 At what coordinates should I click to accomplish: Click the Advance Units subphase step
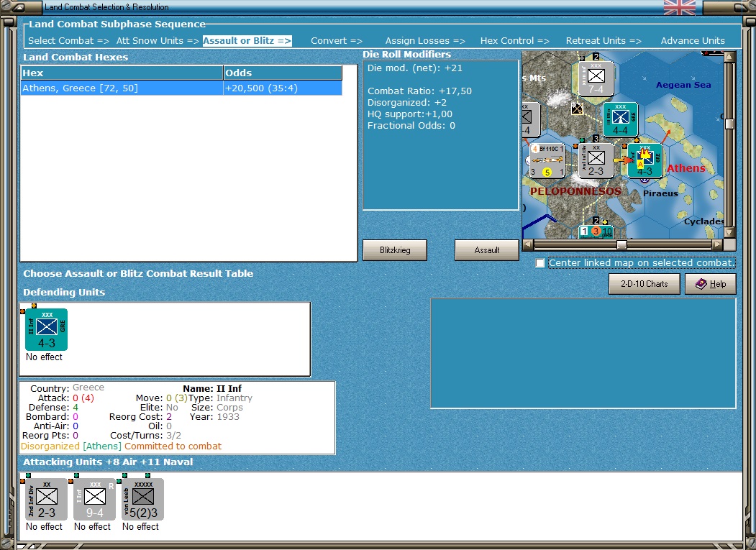693,41
